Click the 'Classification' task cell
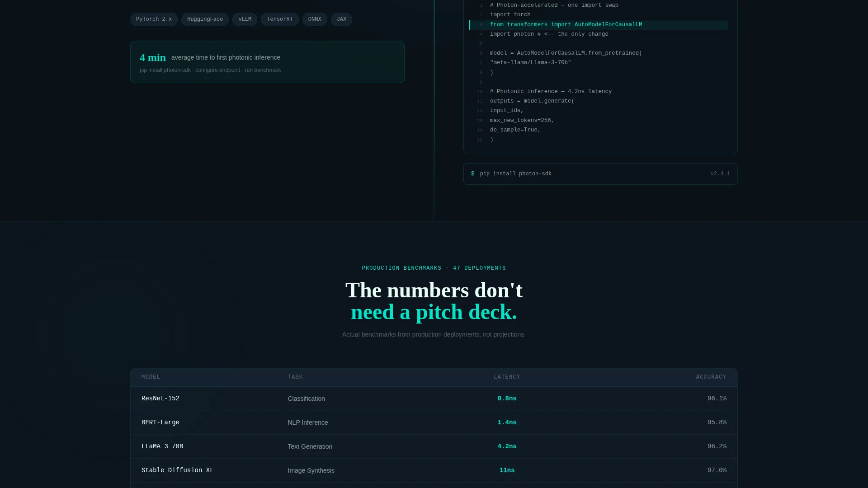Viewport: 868px width, 488px height. point(306,399)
